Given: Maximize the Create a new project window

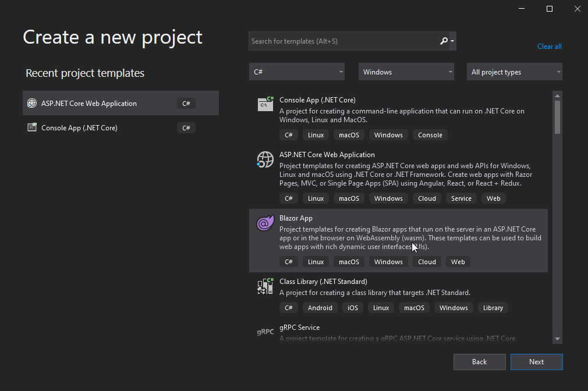Looking at the screenshot, I should coord(550,9).
